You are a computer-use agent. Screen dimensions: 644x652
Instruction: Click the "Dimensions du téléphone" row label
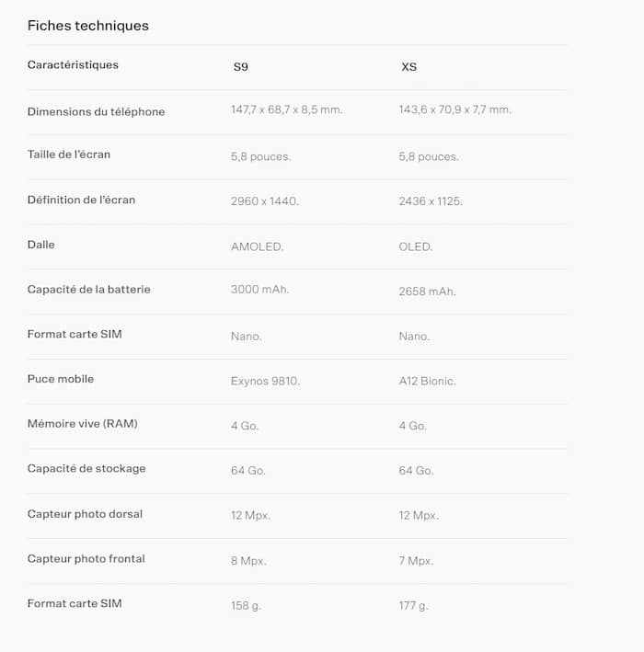96,112
